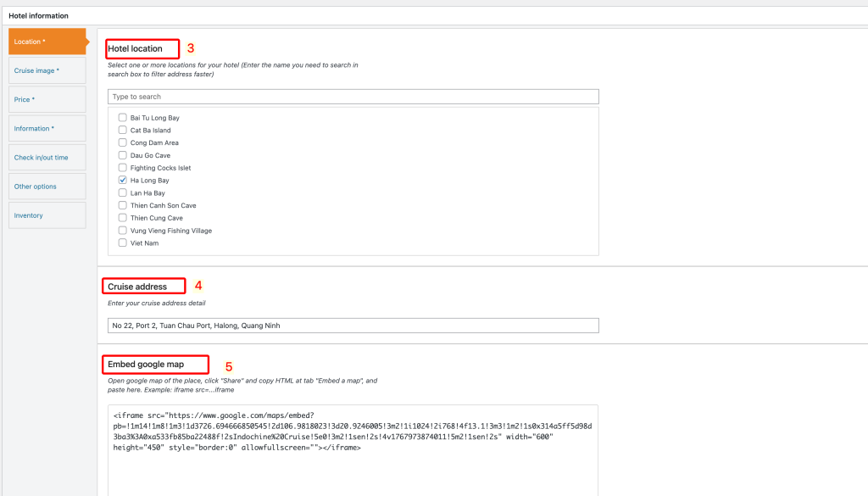This screenshot has height=496, width=868.
Task: Toggle the Fighting Cocks Islet checkbox
Action: point(123,168)
